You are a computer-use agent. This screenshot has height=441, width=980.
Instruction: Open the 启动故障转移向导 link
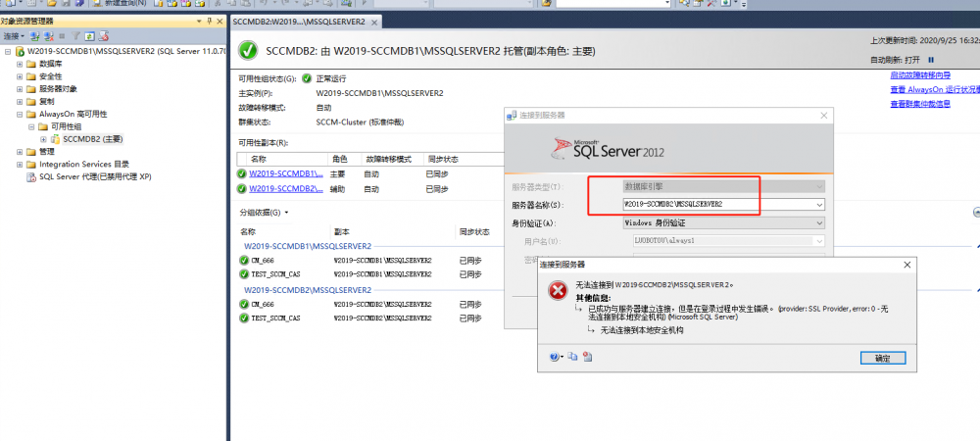pos(920,75)
